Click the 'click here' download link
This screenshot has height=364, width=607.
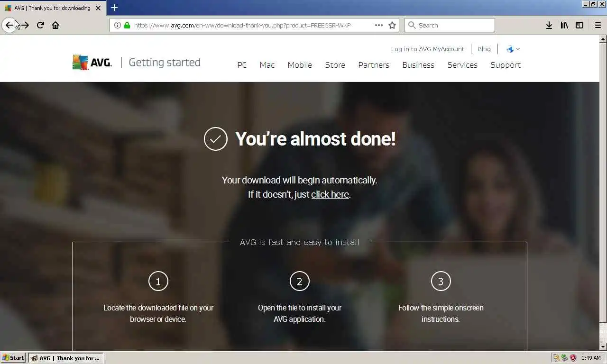(x=330, y=194)
